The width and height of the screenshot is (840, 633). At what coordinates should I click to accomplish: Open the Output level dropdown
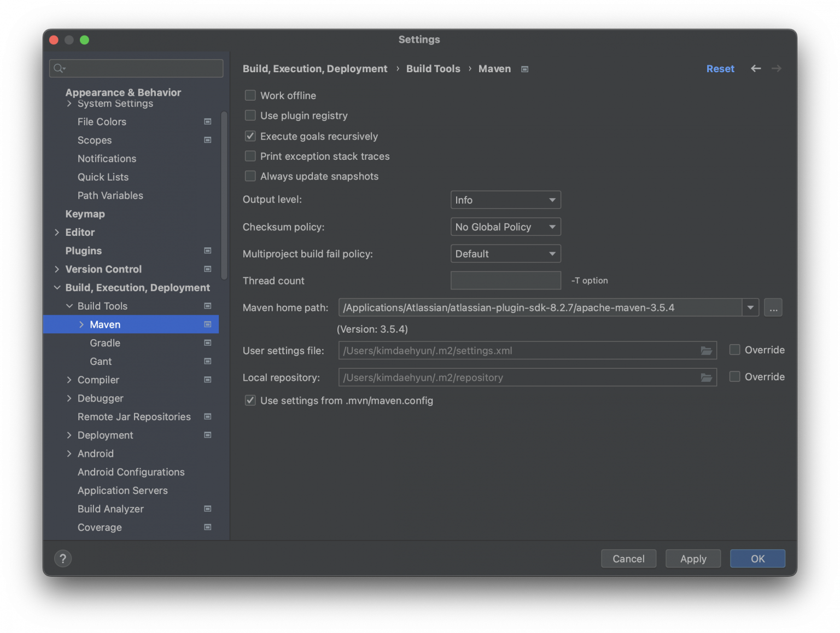505,200
